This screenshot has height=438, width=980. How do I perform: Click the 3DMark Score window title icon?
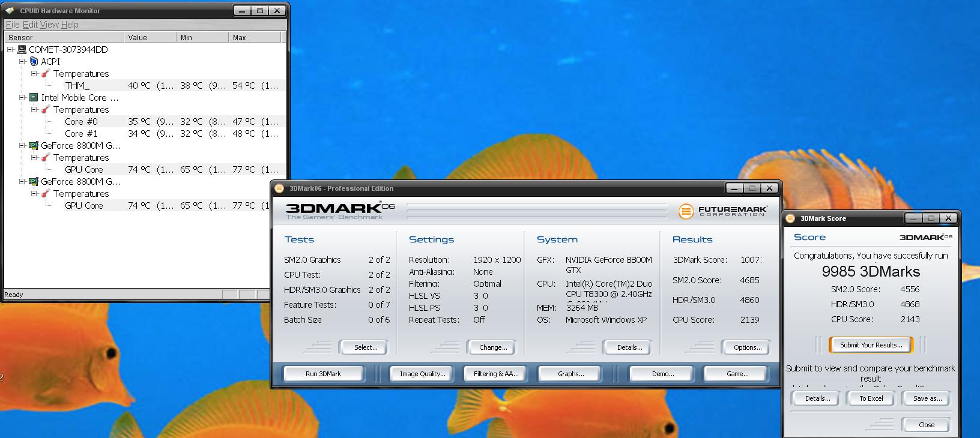tap(791, 218)
